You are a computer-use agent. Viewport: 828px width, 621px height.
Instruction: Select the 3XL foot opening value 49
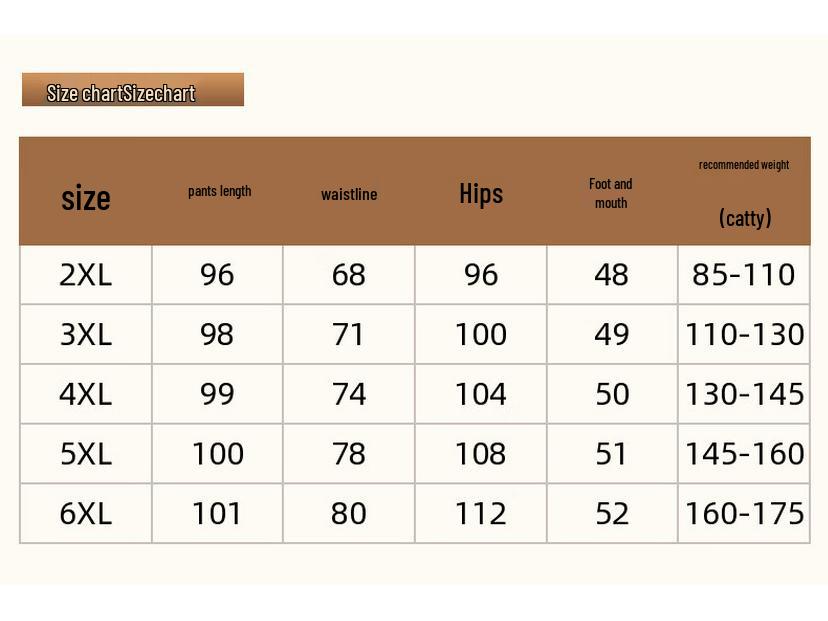tap(612, 334)
